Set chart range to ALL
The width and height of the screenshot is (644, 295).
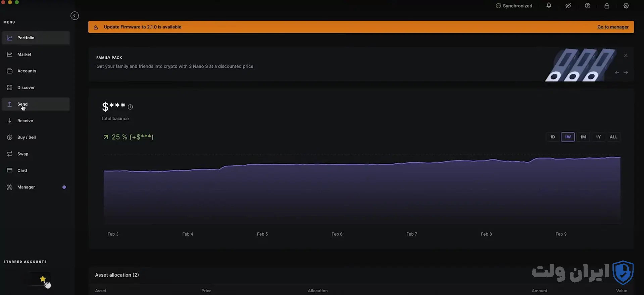tap(613, 137)
